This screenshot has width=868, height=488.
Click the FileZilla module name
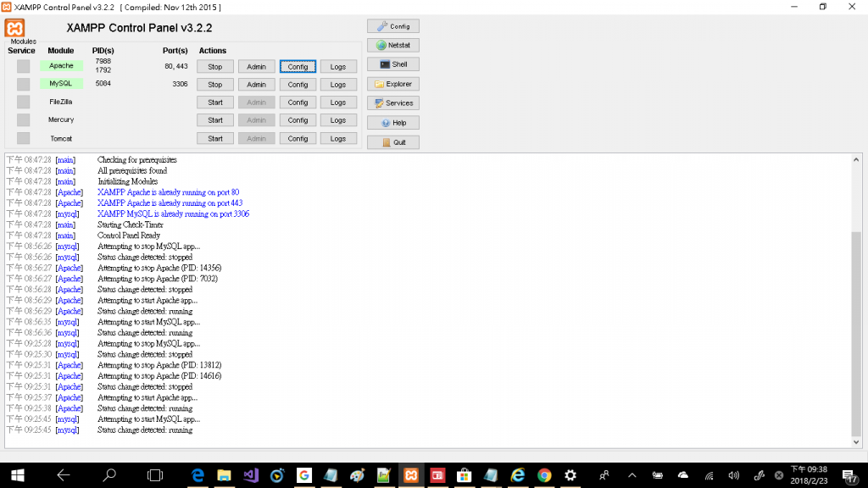[61, 102]
